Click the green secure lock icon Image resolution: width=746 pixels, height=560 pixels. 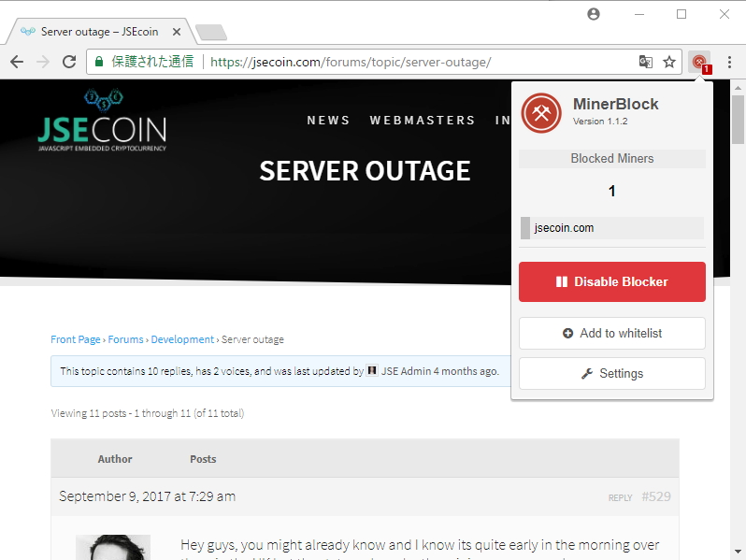[x=99, y=62]
